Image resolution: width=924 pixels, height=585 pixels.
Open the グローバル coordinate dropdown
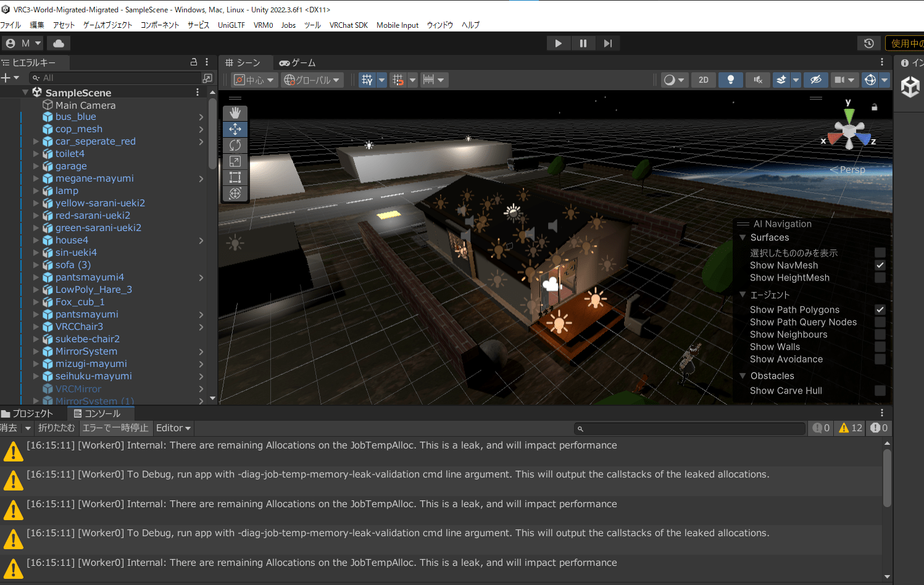[x=312, y=80]
